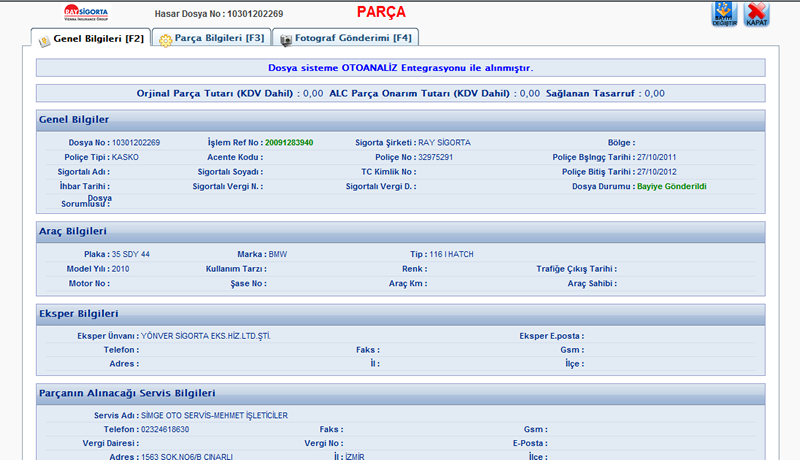Click the Kapat close icon
Image resolution: width=800 pixels, height=460 pixels.
tap(757, 14)
